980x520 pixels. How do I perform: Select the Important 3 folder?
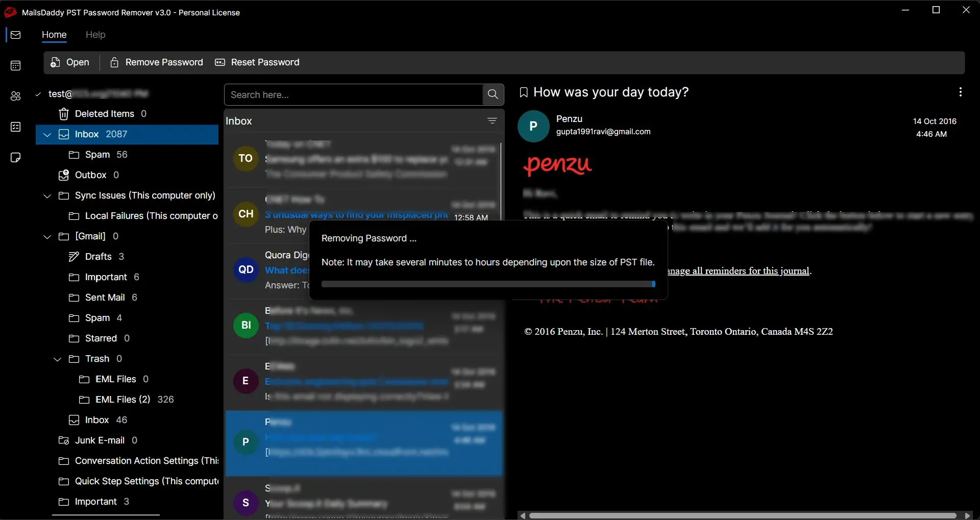tap(128, 502)
